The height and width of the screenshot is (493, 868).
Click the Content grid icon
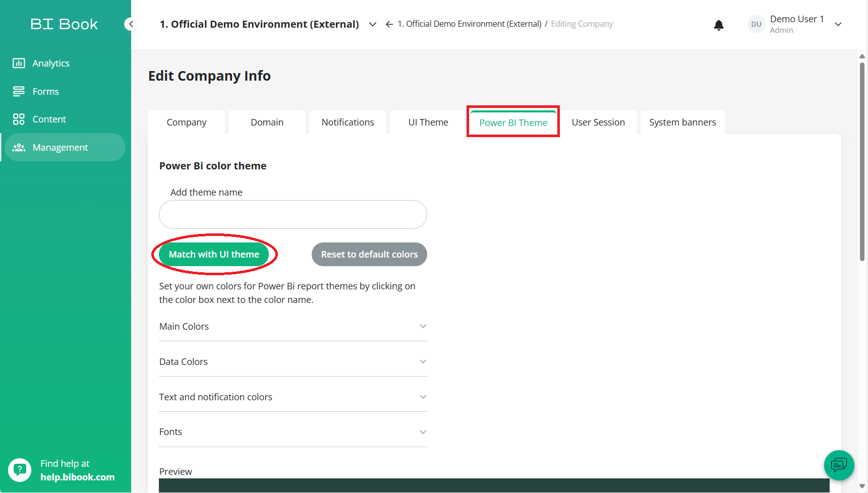coord(19,119)
